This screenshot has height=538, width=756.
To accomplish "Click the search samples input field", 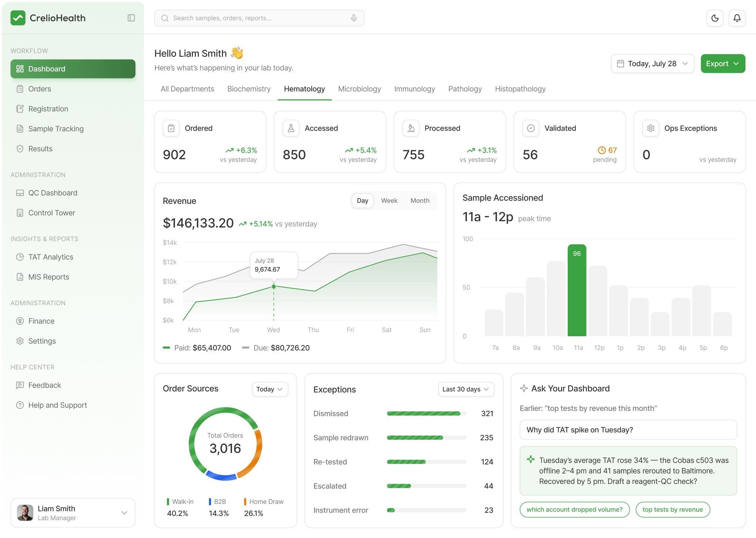I will (x=259, y=18).
